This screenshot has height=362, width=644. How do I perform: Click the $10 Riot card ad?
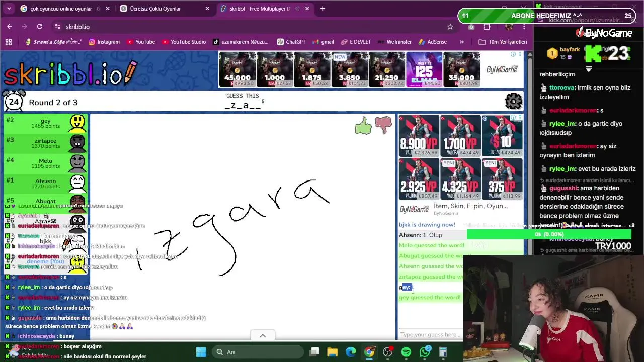(x=502, y=136)
